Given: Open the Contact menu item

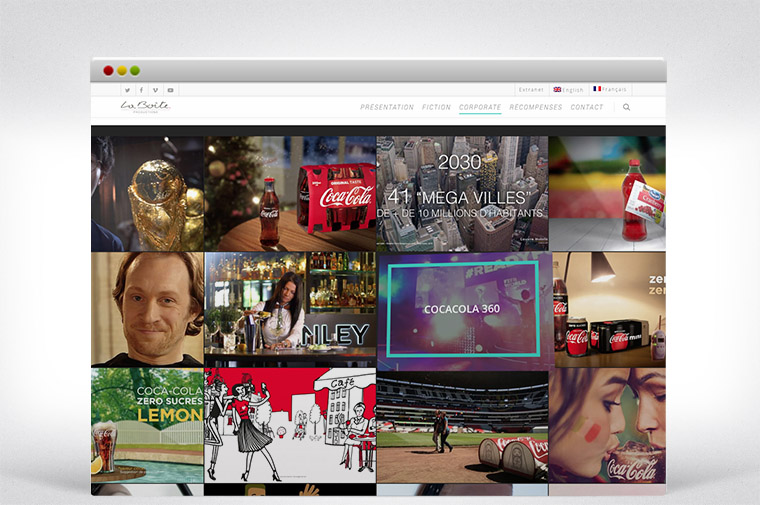Looking at the screenshot, I should coord(586,107).
